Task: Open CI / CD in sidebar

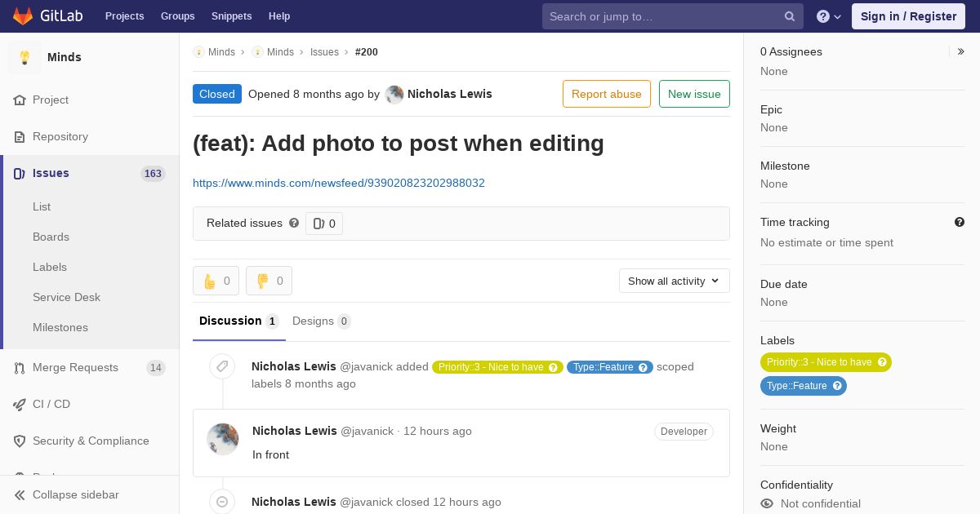Action: pos(51,404)
